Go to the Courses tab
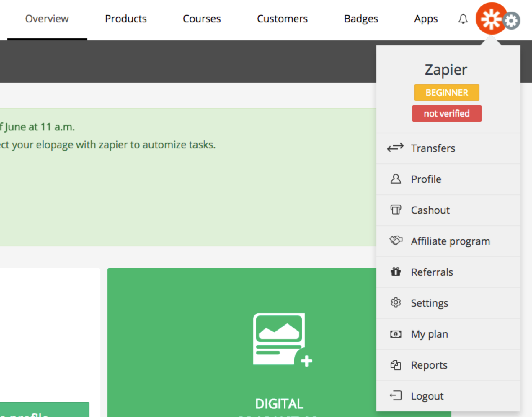Screen dimensions: 532x417 click(x=201, y=19)
